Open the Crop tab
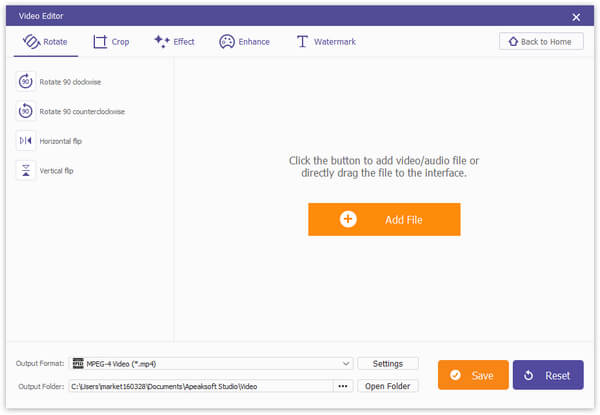The height and width of the screenshot is (415, 600). [x=111, y=42]
